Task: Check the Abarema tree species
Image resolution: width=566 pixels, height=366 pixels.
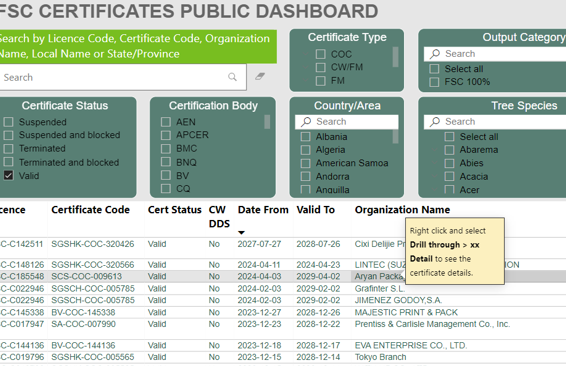Action: [x=449, y=150]
